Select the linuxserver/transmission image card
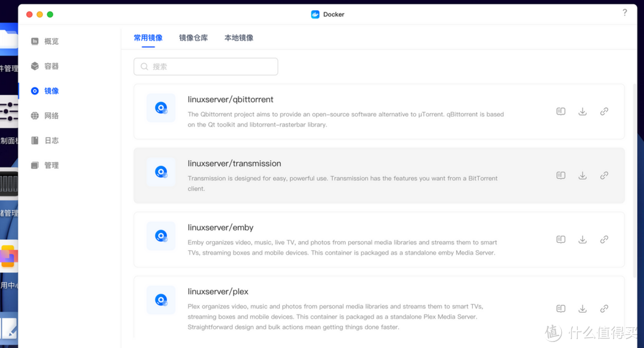Screen dimensions: 644x348 (358, 175)
